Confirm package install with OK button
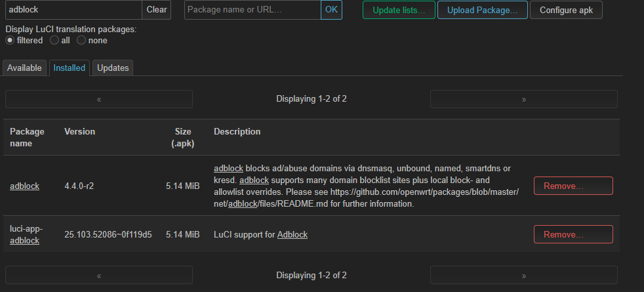644x292 pixels. point(331,10)
